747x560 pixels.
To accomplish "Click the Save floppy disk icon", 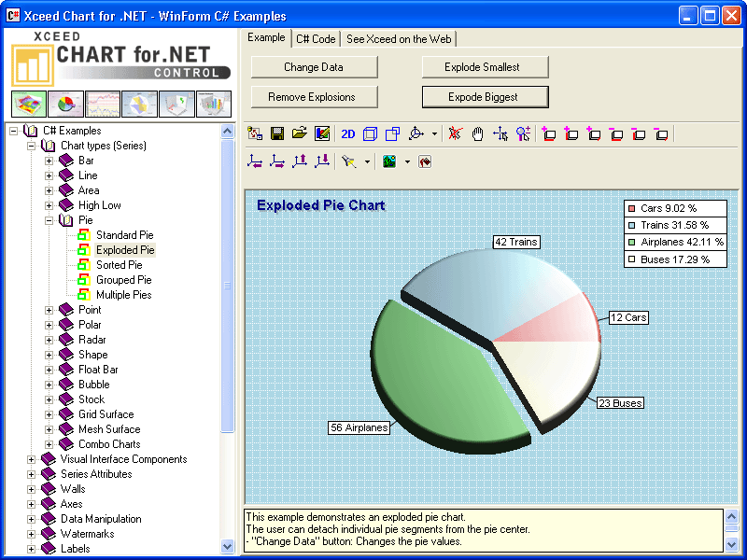I will [x=277, y=133].
